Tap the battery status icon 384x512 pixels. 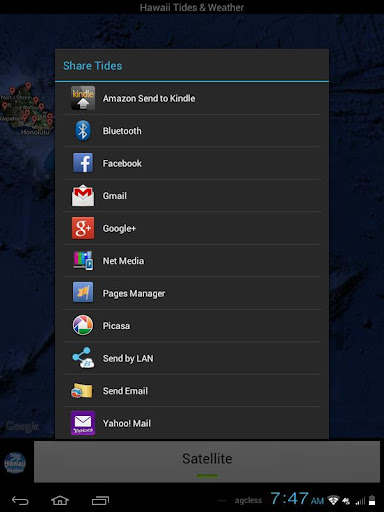pyautogui.click(x=372, y=500)
